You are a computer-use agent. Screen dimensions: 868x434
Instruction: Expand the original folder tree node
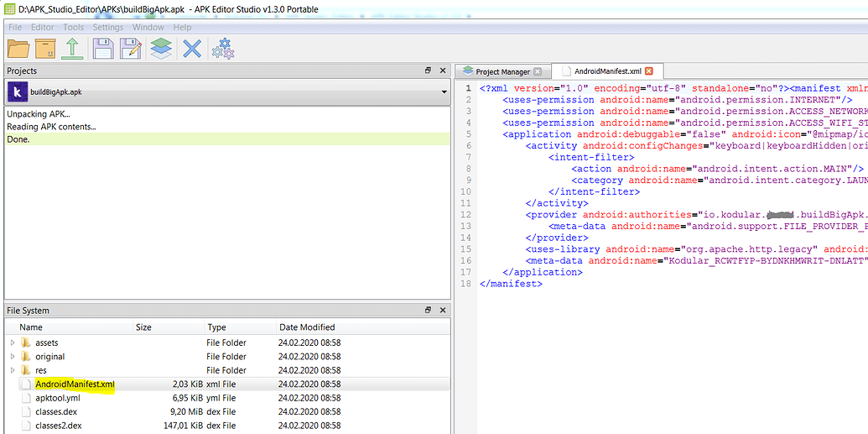point(13,357)
